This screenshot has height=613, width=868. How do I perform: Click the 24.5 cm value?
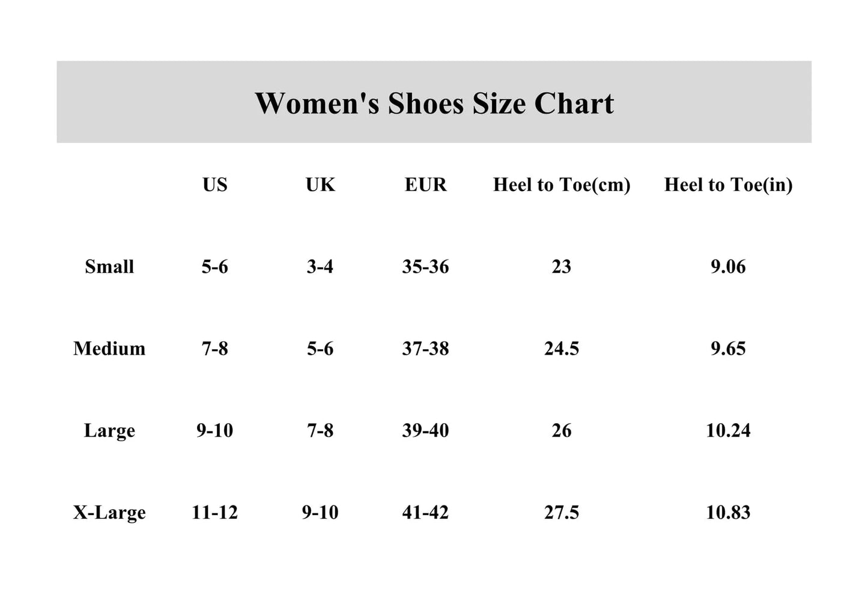click(561, 349)
